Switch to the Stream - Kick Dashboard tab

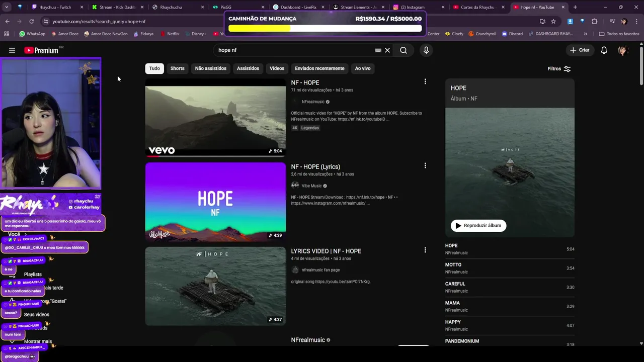pos(118,7)
